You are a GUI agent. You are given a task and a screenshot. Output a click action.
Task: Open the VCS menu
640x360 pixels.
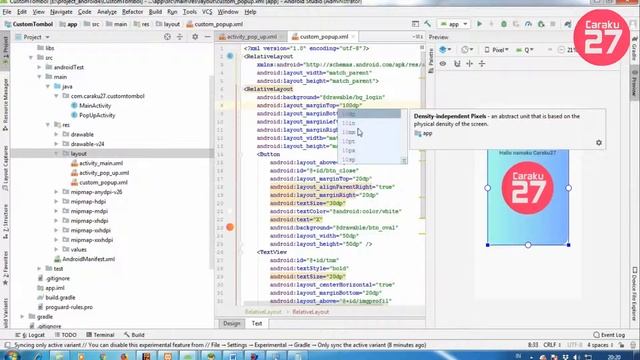click(207, 12)
